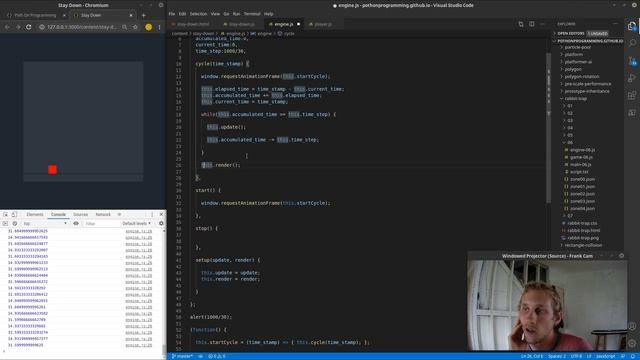Go back in Chromium browser
Screen dimensions: 640x360
tap(7, 27)
